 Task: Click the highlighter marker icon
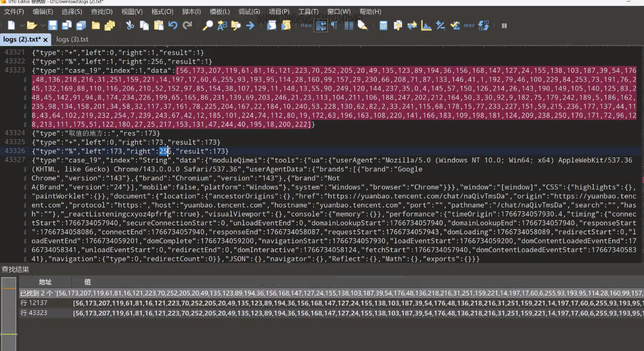click(x=363, y=25)
